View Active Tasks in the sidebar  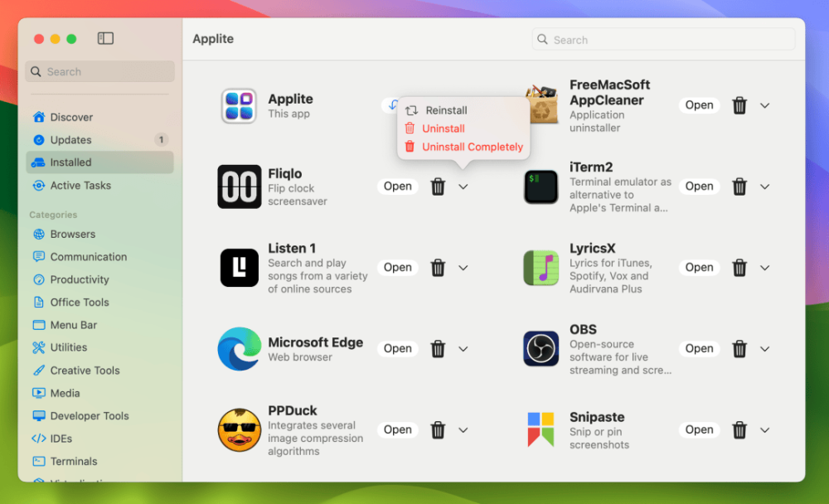pos(99,185)
